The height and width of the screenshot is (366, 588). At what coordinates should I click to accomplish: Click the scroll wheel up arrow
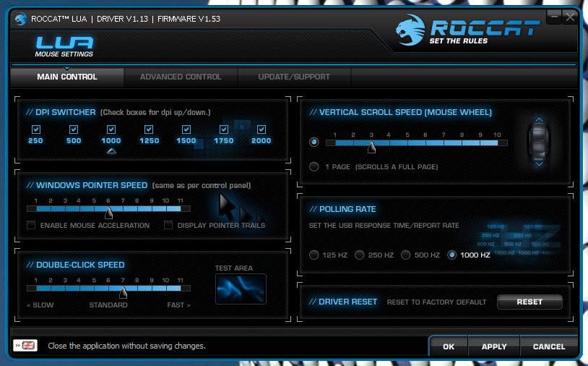tap(539, 120)
